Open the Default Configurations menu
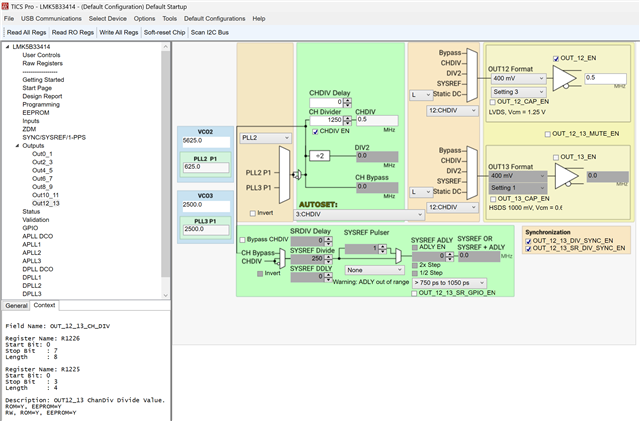The image size is (640, 421). tap(215, 19)
